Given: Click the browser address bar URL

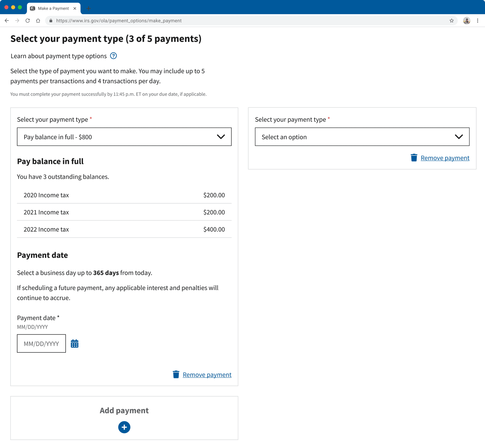Looking at the screenshot, I should (119, 21).
